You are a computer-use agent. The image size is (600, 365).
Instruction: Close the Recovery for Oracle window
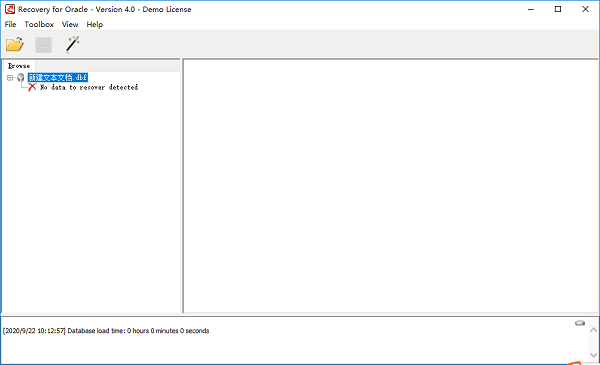click(x=585, y=9)
